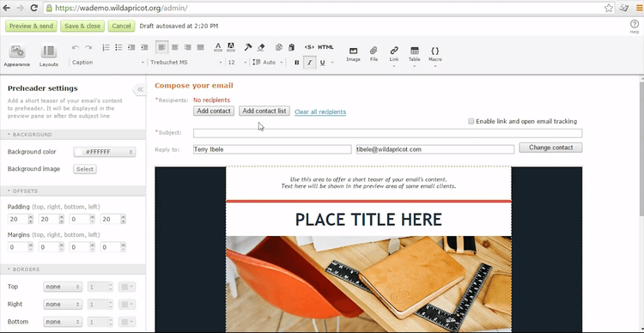644x333 pixels.
Task: Select a background image
Action: pyautogui.click(x=85, y=169)
